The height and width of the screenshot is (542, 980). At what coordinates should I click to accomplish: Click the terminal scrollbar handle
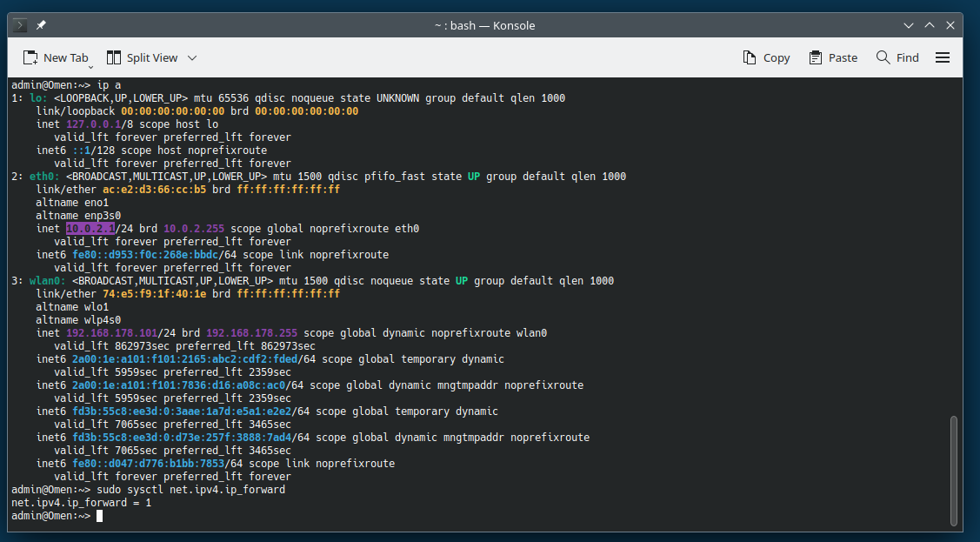coord(954,470)
